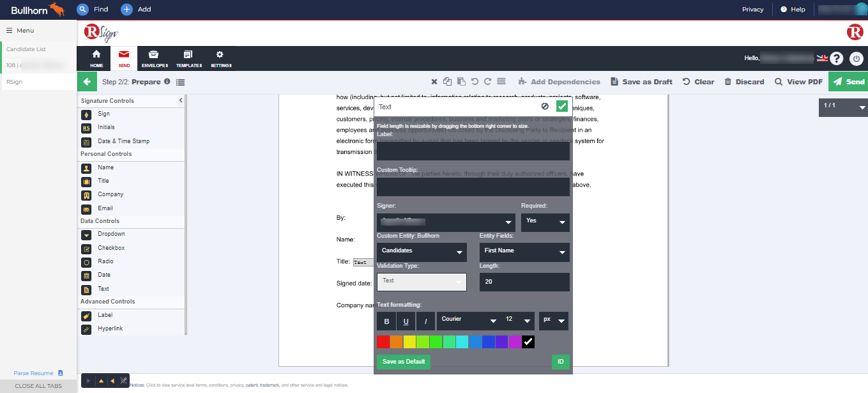
Task: Click the green back arrow button
Action: pos(87,82)
